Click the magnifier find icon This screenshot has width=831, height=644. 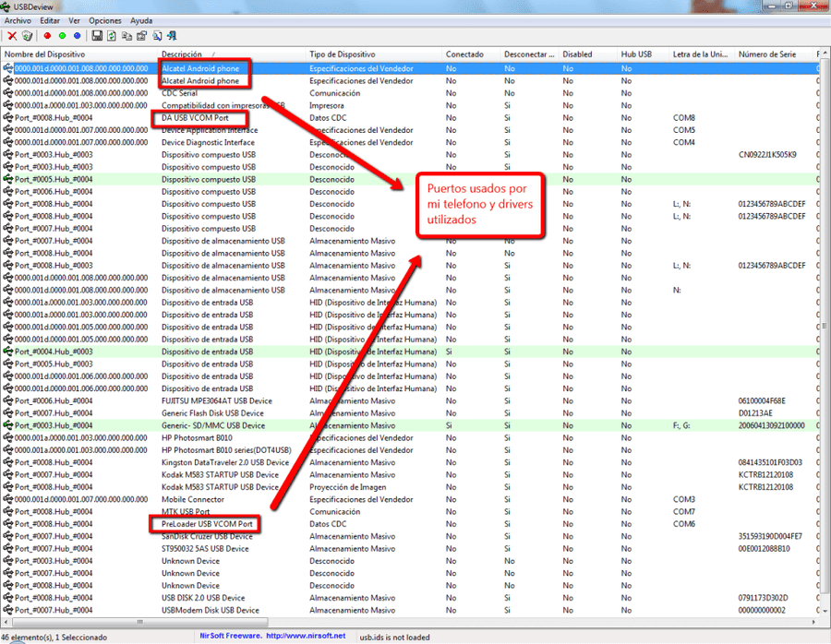point(157,35)
